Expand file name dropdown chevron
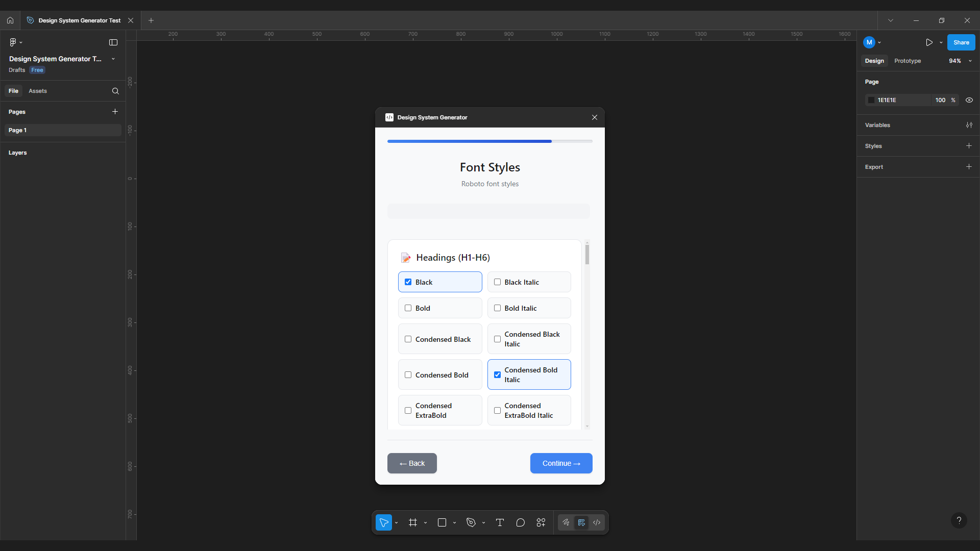Image resolution: width=980 pixels, height=551 pixels. point(113,59)
